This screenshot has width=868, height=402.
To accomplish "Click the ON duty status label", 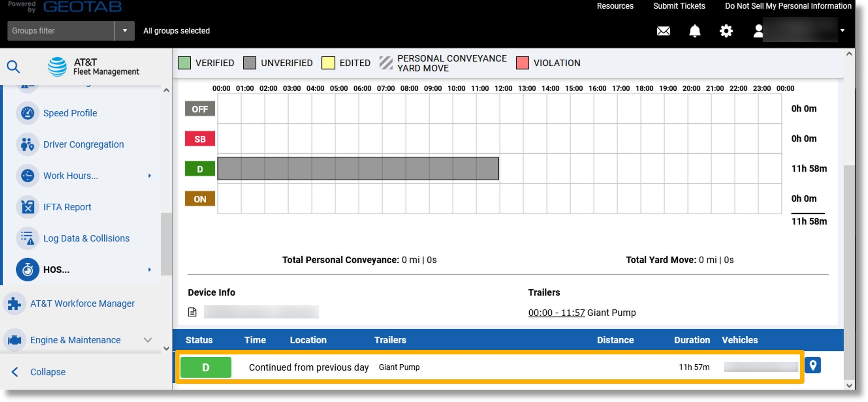I will point(200,199).
